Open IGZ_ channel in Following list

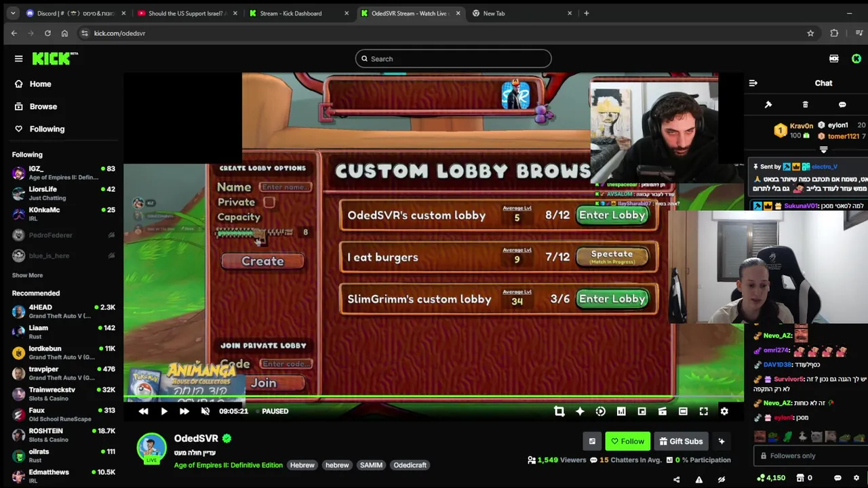pos(62,173)
